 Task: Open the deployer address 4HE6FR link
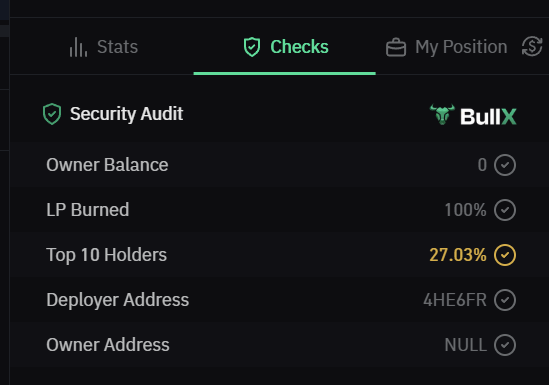[455, 300]
